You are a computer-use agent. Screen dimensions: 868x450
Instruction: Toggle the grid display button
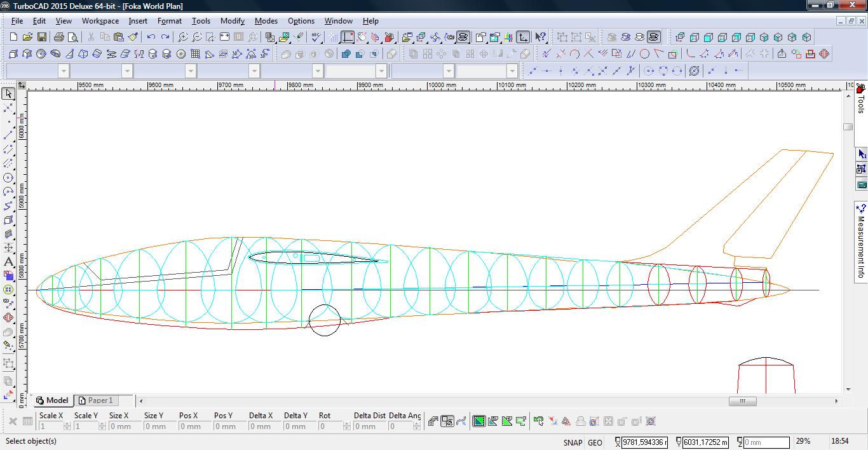[334, 37]
